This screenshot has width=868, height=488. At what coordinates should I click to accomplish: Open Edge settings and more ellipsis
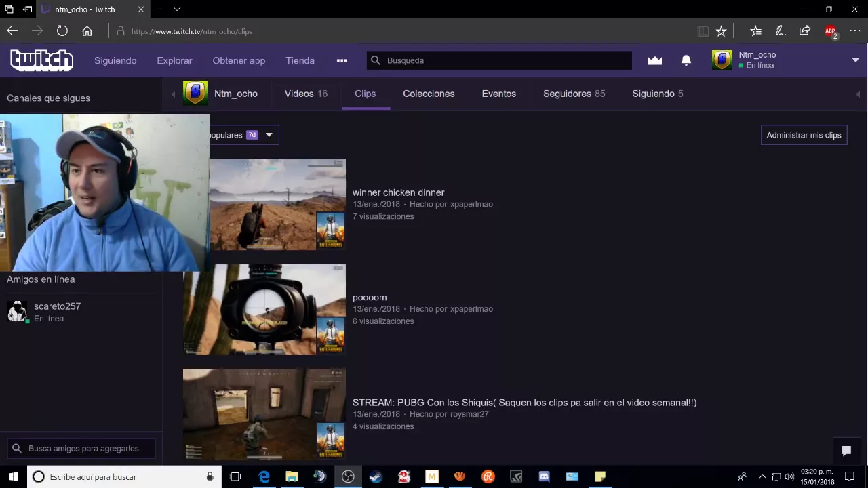pos(854,30)
